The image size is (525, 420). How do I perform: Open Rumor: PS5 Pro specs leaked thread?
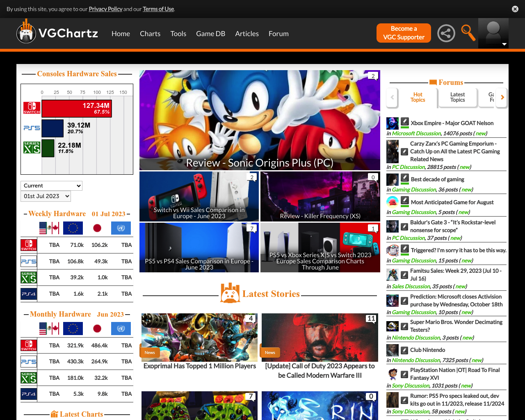point(457,400)
